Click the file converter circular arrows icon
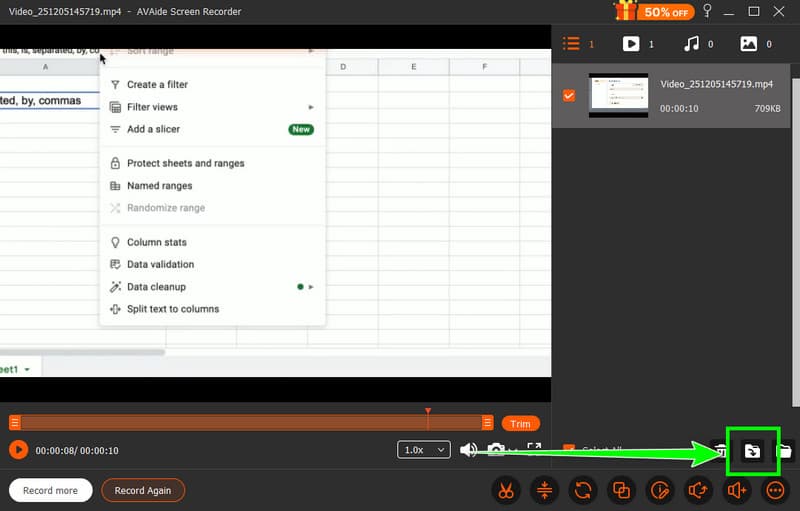800x511 pixels. pos(583,490)
